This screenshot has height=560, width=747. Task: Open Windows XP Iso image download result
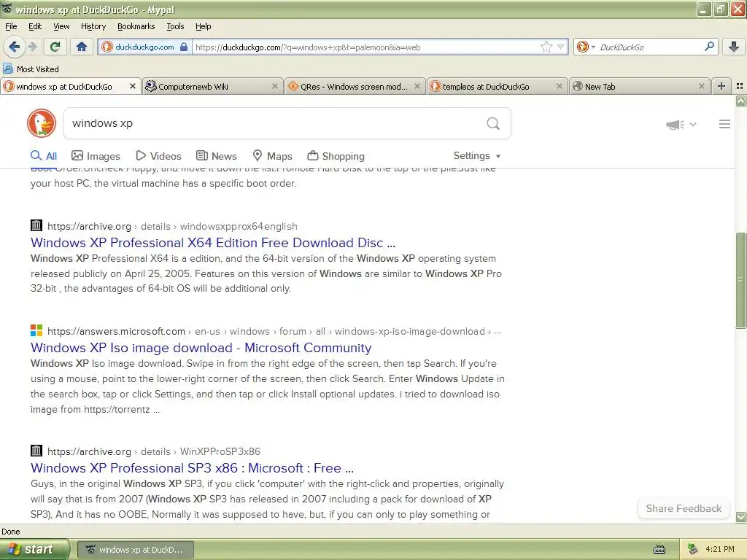coord(201,348)
